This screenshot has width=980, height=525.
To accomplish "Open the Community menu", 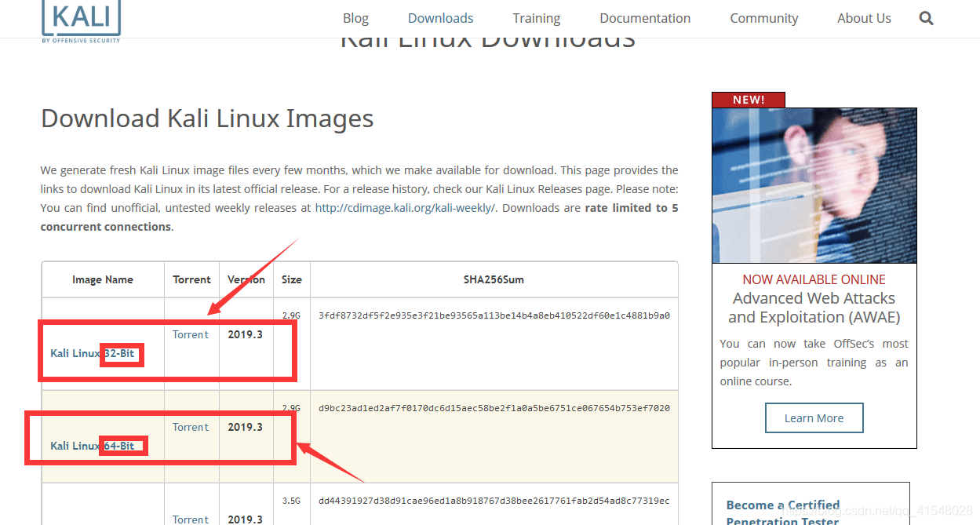I will click(764, 18).
